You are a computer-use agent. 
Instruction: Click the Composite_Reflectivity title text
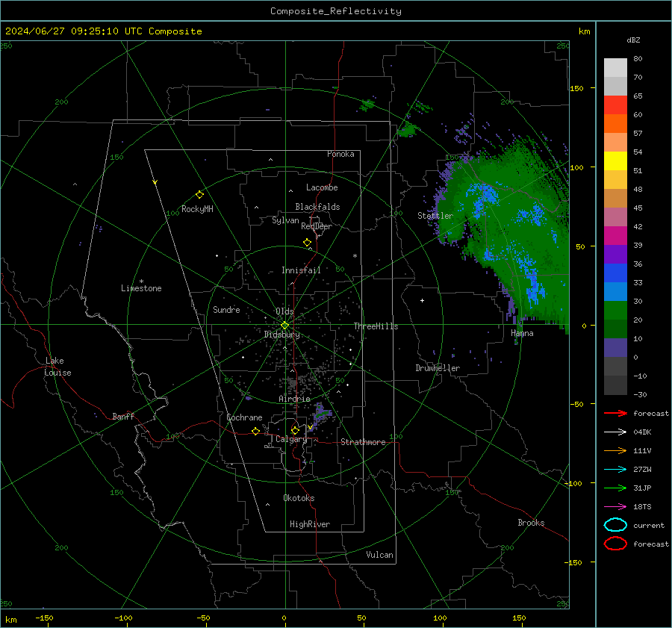(x=336, y=11)
